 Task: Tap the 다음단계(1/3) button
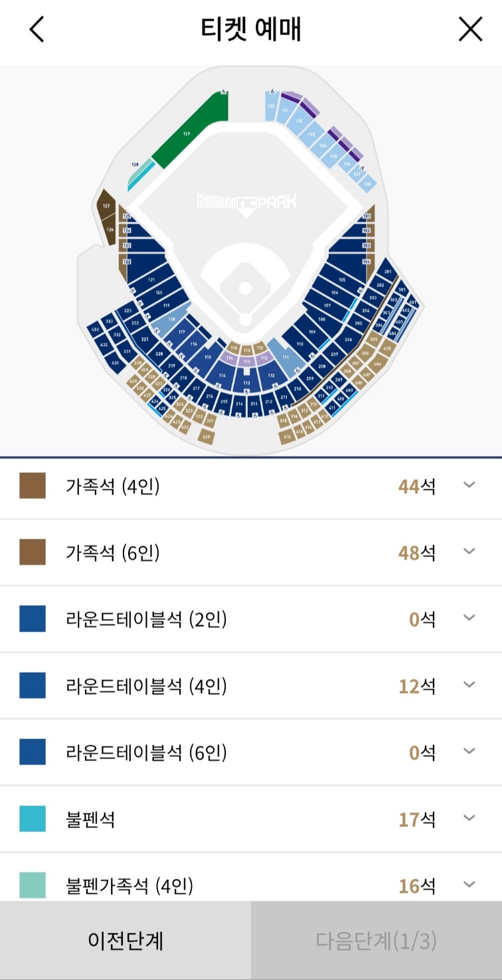coord(376,940)
